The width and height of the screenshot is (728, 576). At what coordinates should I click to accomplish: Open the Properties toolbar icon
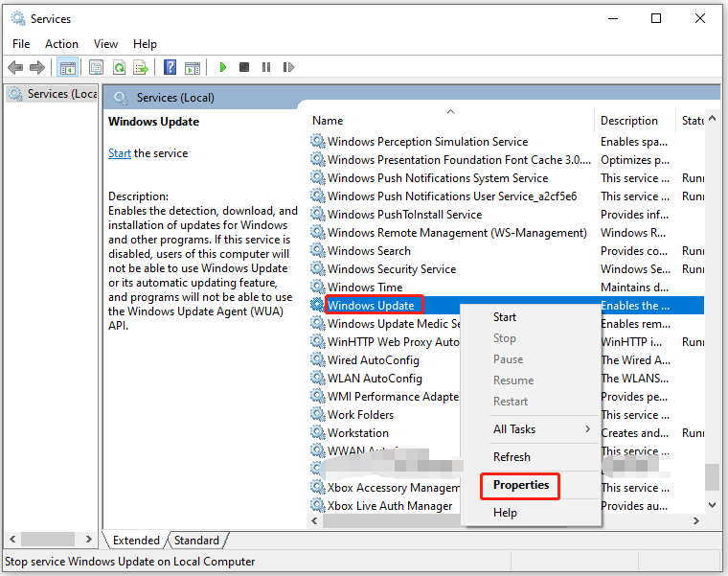(x=96, y=68)
